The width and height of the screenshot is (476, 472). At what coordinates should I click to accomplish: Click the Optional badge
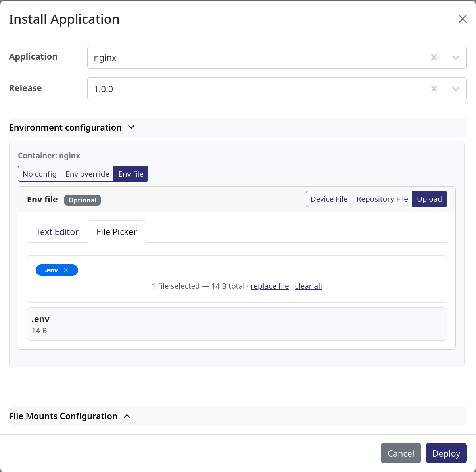[83, 200]
